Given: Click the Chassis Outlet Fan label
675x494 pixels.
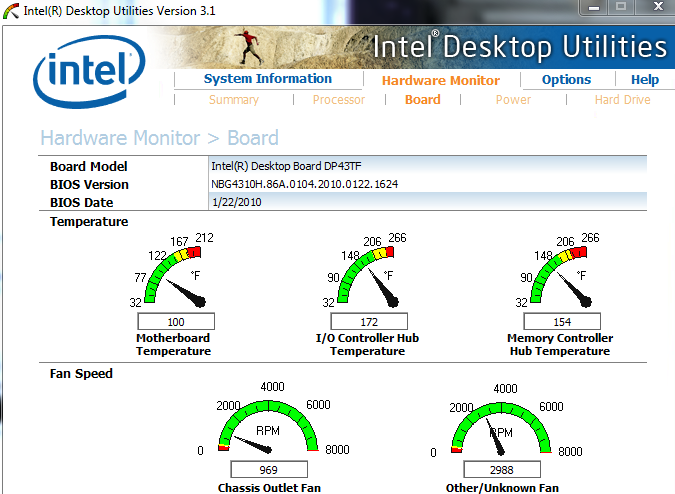Looking at the screenshot, I should tap(269, 488).
